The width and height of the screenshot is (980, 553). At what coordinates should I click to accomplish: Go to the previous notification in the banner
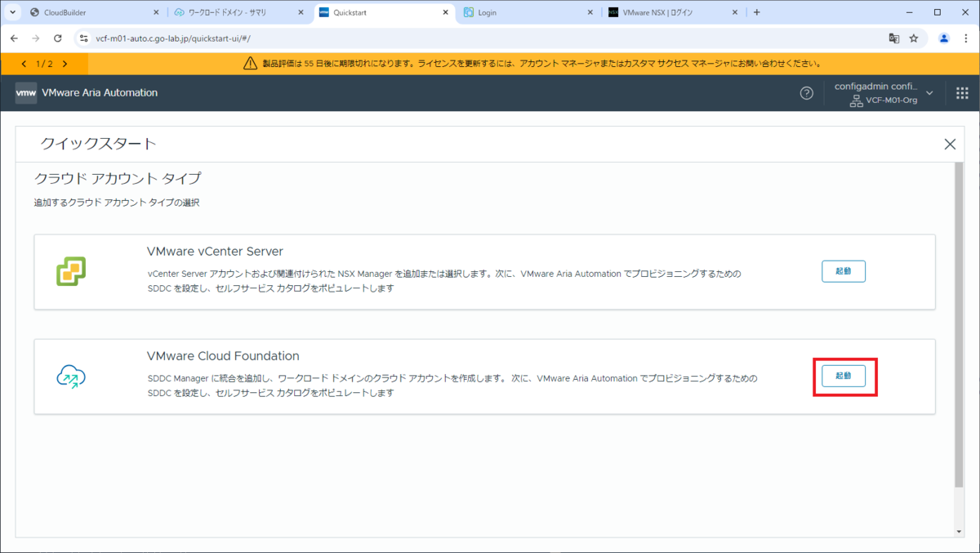24,63
